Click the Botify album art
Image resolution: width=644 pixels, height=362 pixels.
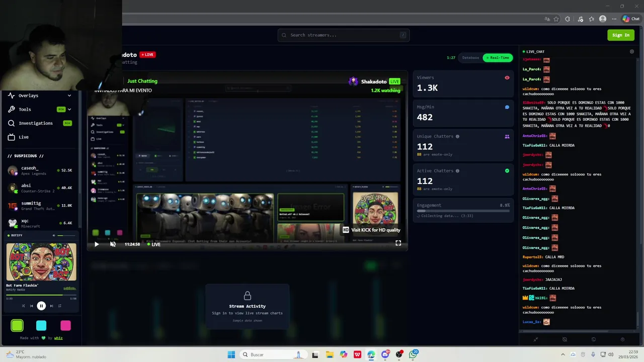click(41, 262)
